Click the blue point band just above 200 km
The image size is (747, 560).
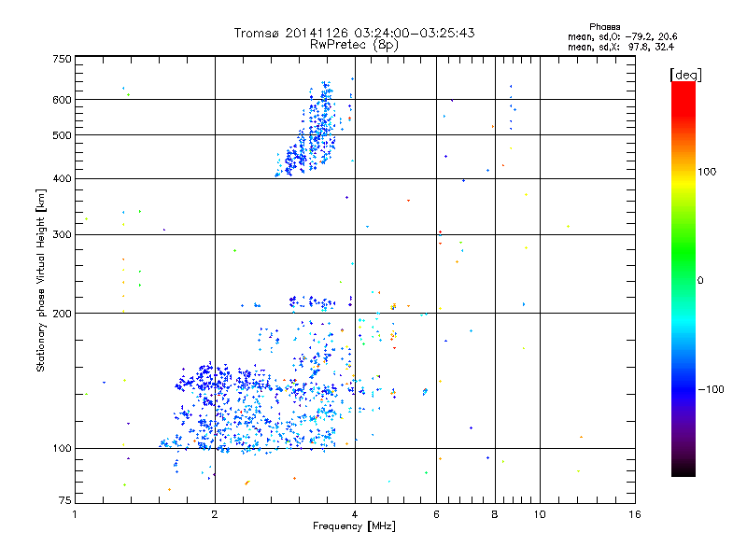[x=312, y=302]
